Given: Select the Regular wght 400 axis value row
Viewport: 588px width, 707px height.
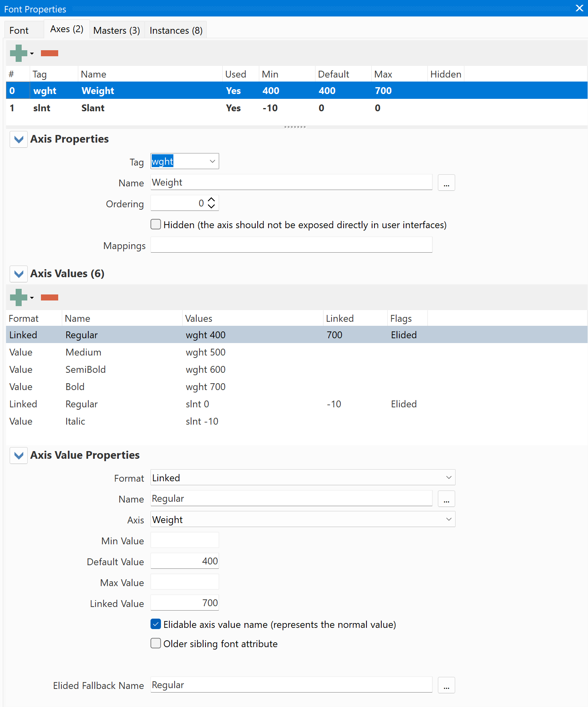Looking at the screenshot, I should 297,335.
